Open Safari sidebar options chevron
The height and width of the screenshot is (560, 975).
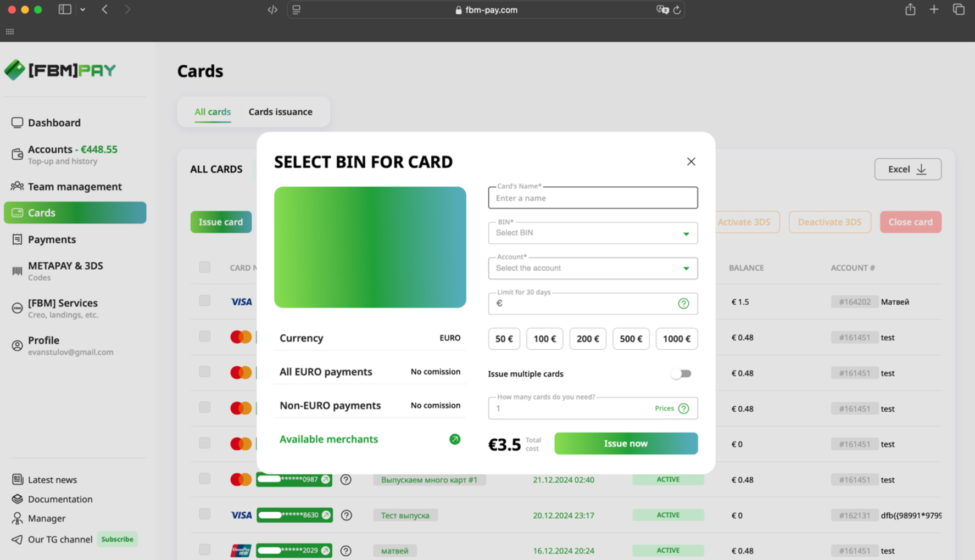pos(83,10)
